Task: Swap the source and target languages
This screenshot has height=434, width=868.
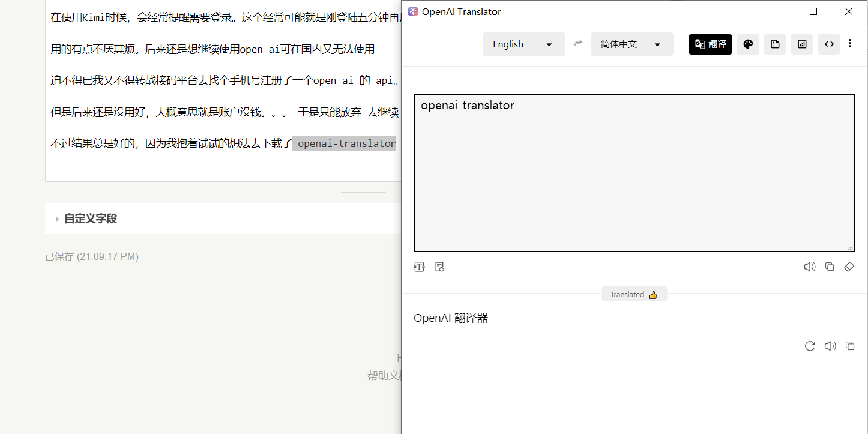Action: pos(577,43)
